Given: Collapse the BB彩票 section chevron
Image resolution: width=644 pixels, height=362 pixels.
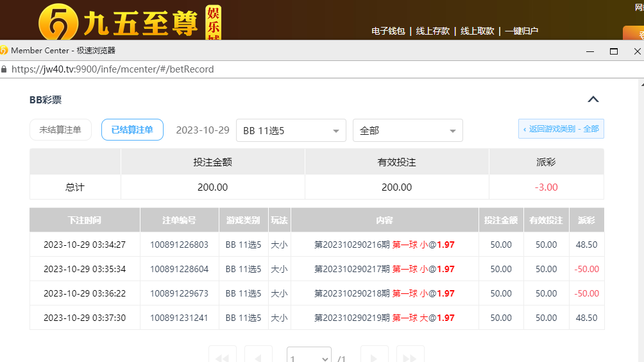Looking at the screenshot, I should 593,99.
